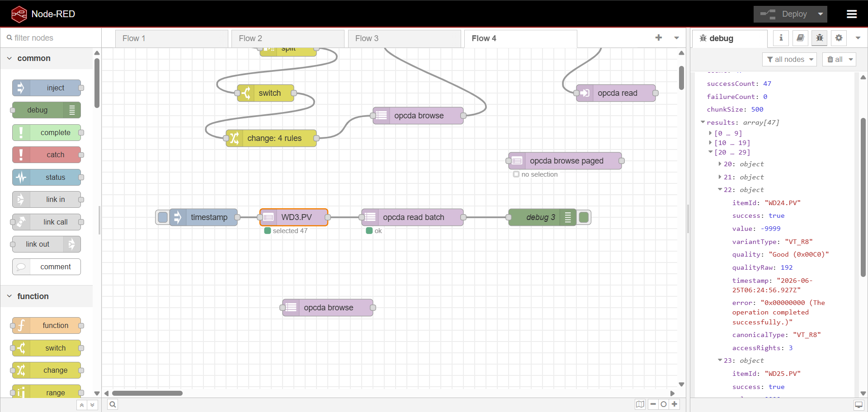Select the opcda browse paged node
The width and height of the screenshot is (868, 412).
565,161
